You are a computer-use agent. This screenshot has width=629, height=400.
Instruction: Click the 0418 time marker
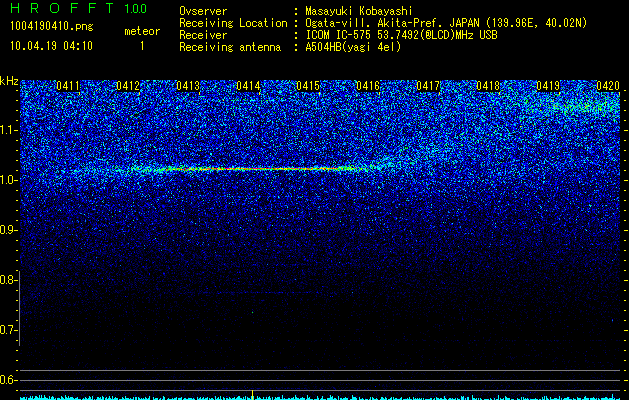pyautogui.click(x=488, y=85)
